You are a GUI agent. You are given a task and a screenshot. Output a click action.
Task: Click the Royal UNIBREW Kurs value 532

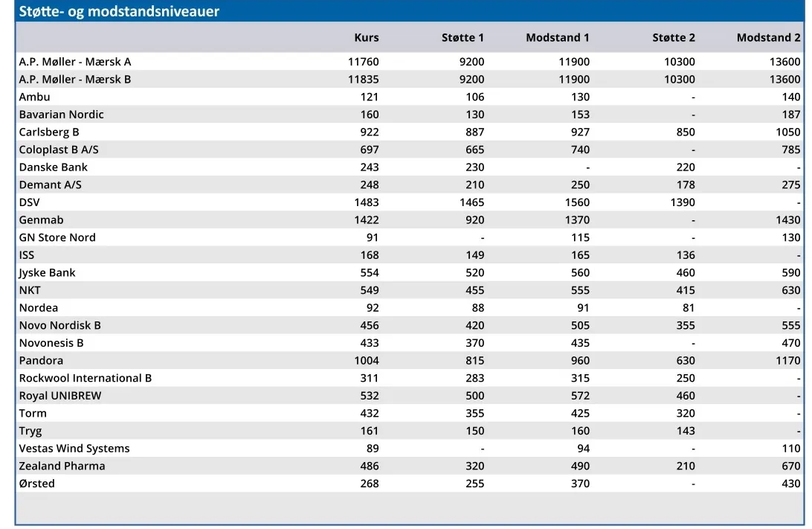369,396
